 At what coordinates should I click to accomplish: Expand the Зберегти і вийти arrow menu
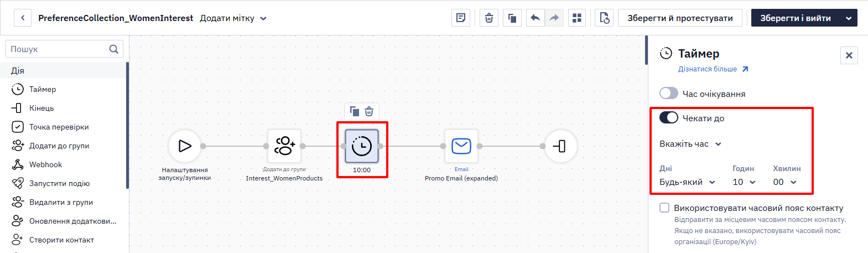click(x=849, y=18)
